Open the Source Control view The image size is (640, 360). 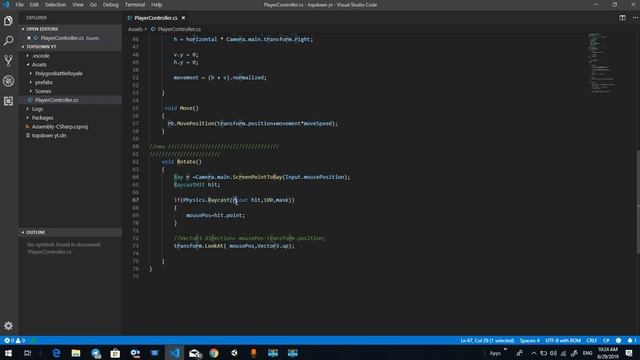(9, 61)
